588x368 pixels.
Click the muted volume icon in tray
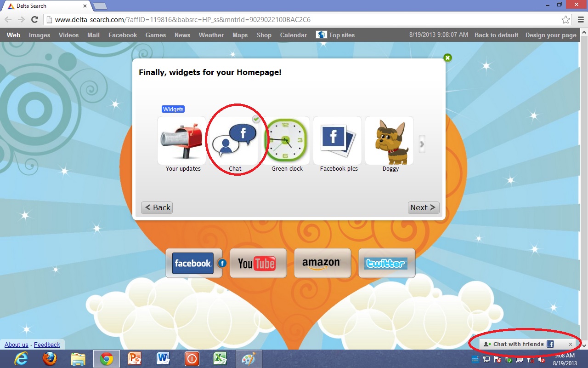coord(542,359)
